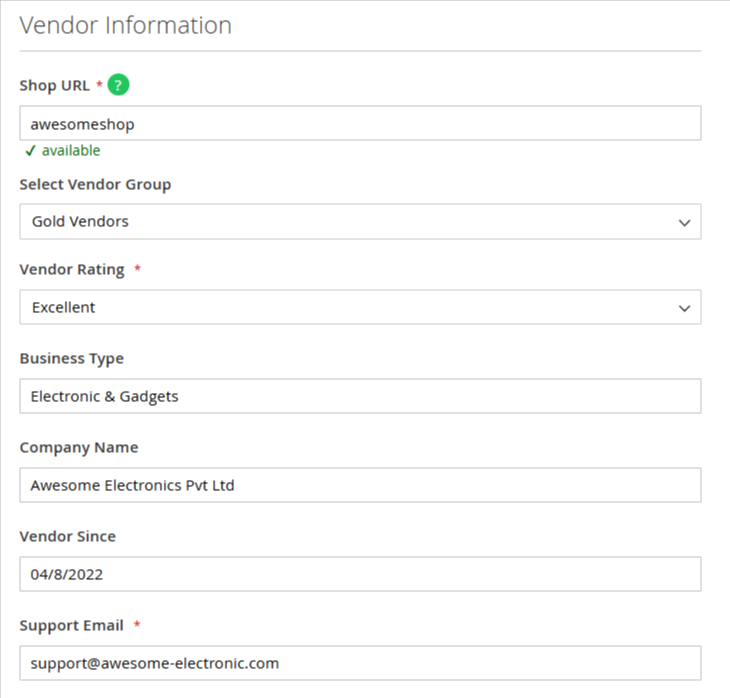This screenshot has width=730, height=698.
Task: Click into the Business Type field
Action: click(360, 396)
